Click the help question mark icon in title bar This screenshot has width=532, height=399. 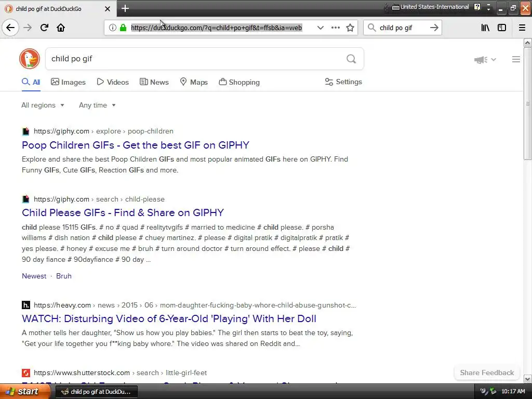[477, 7]
